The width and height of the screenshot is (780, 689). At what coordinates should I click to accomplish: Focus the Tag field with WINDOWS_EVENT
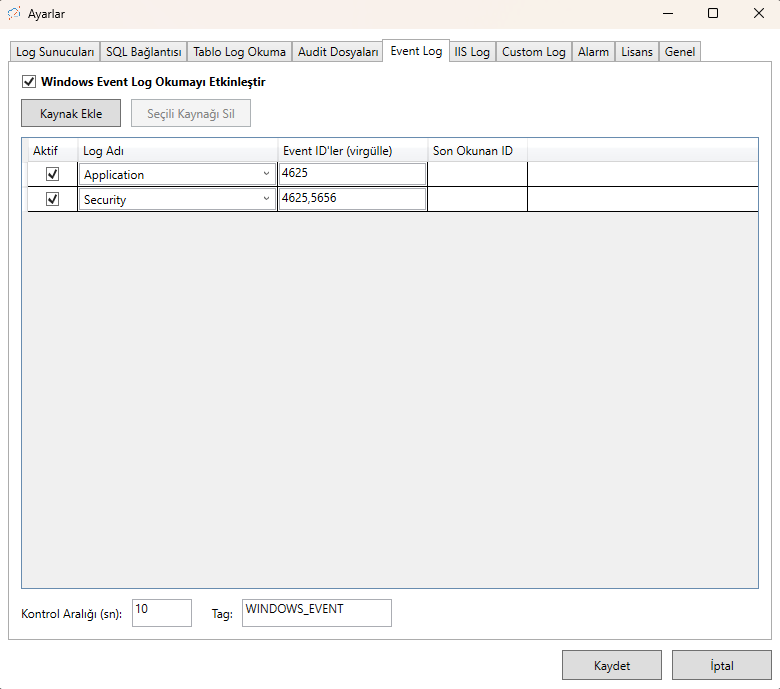[x=317, y=613]
